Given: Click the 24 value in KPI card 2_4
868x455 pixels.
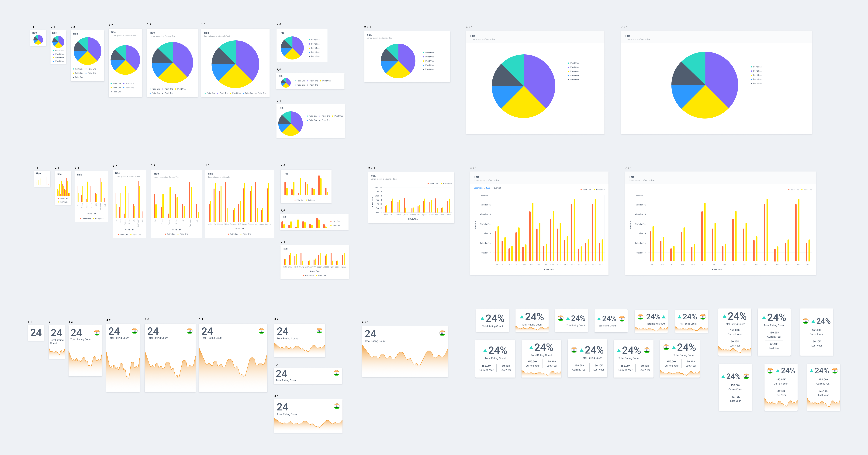Looking at the screenshot, I should coord(282,407).
